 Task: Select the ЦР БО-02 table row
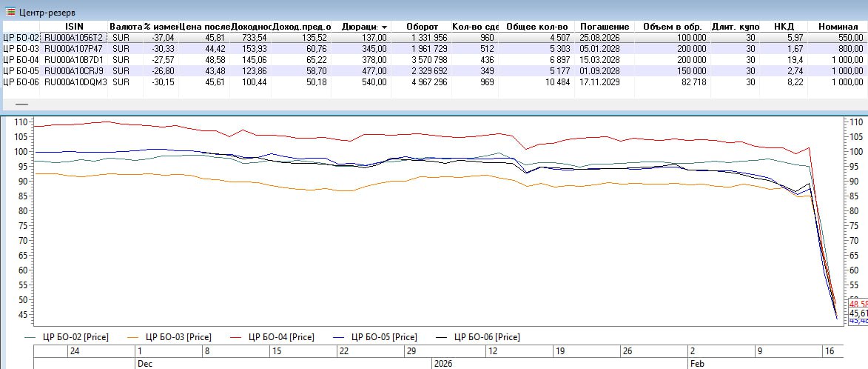(20, 38)
